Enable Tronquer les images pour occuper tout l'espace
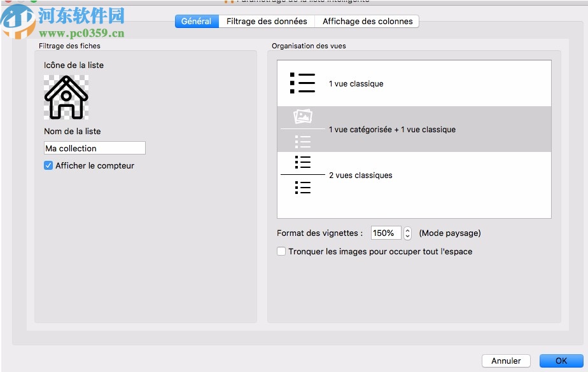This screenshot has width=588, height=372. tap(281, 251)
